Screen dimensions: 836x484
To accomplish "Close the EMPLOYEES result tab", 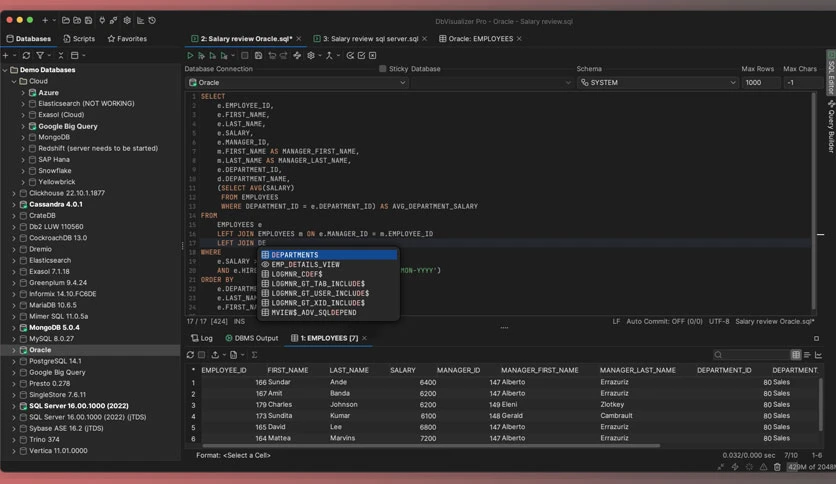I will [x=365, y=338].
